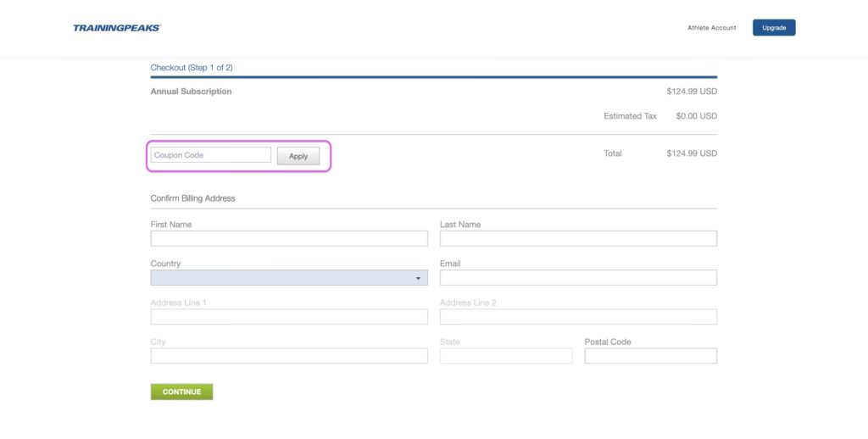868x439 pixels.
Task: Click the Annual Subscription item label
Action: point(191,92)
